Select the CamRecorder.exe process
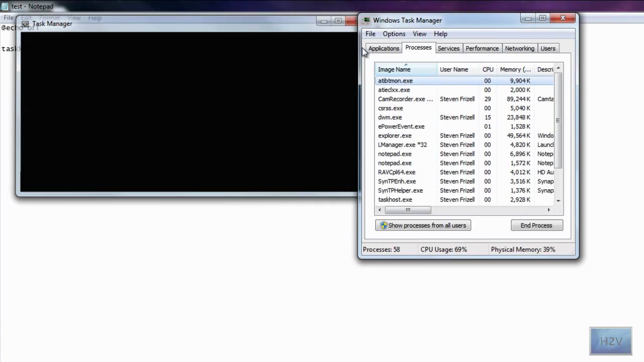Viewport: 644px width, 362px height. 464,99
